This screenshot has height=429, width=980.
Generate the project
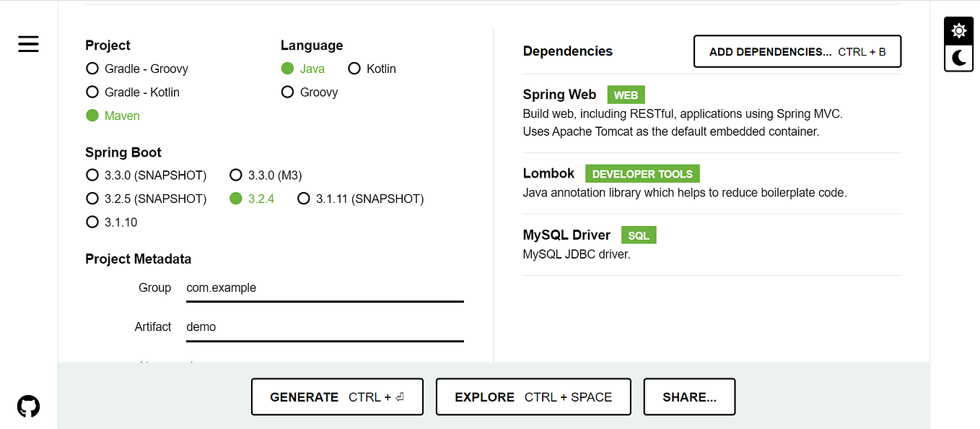(337, 397)
